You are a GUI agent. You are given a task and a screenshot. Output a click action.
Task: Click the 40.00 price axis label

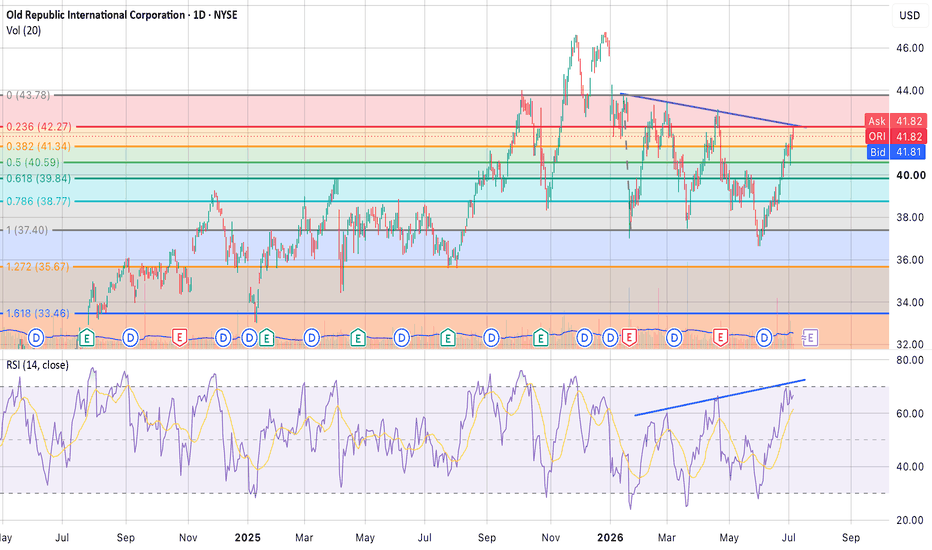(x=910, y=175)
